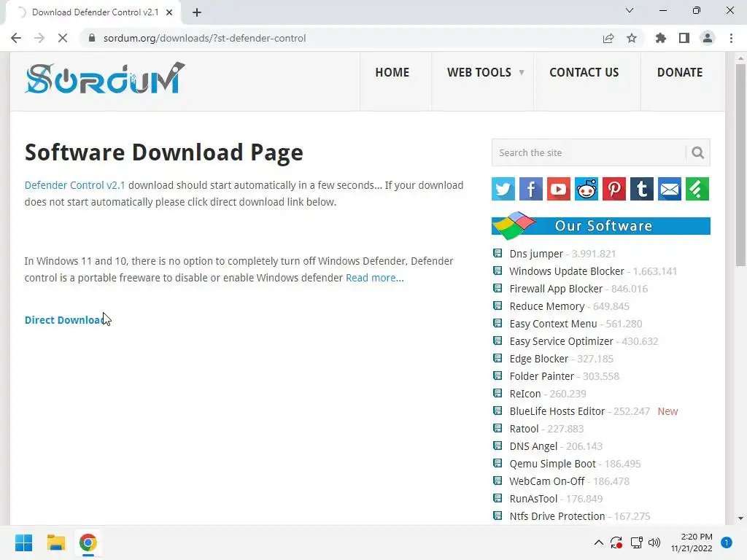This screenshot has height=560, width=747.
Task: Open the Easy Service Optimizer link
Action: pyautogui.click(x=561, y=341)
